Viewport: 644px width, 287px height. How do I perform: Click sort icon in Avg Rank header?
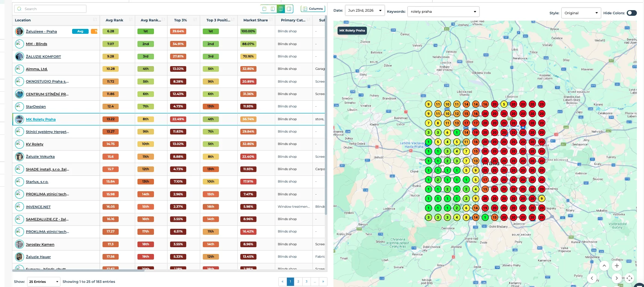coord(131,20)
